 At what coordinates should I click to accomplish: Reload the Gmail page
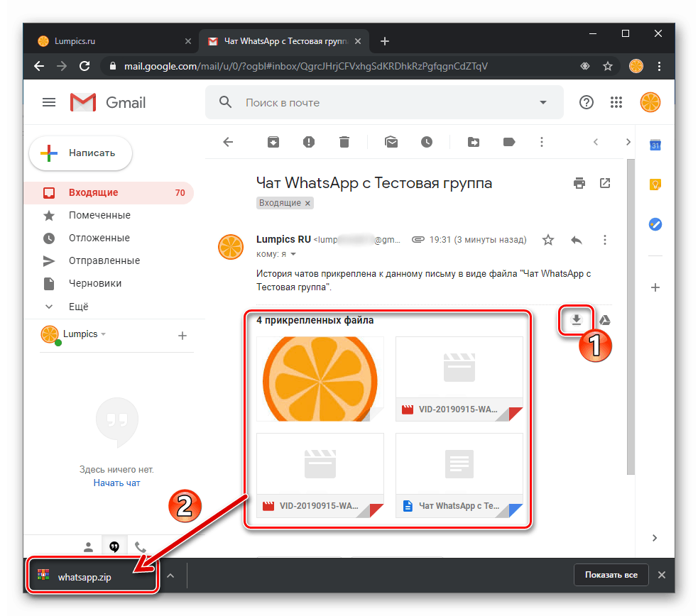point(84,66)
